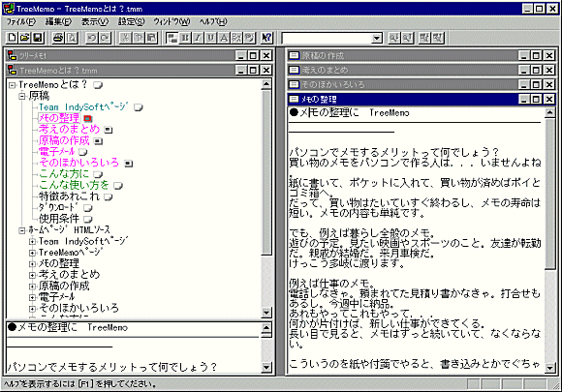The image size is (562, 392).
Task: Collapse the 原稿 tree node
Action: click(x=22, y=96)
